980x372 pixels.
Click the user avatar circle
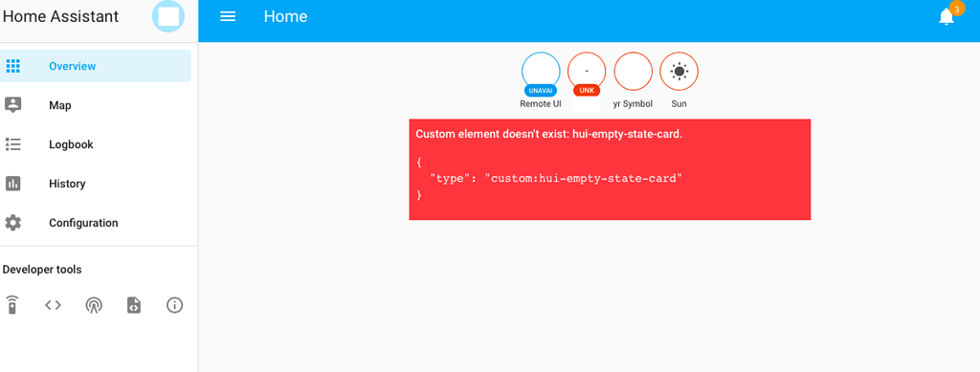tap(168, 16)
